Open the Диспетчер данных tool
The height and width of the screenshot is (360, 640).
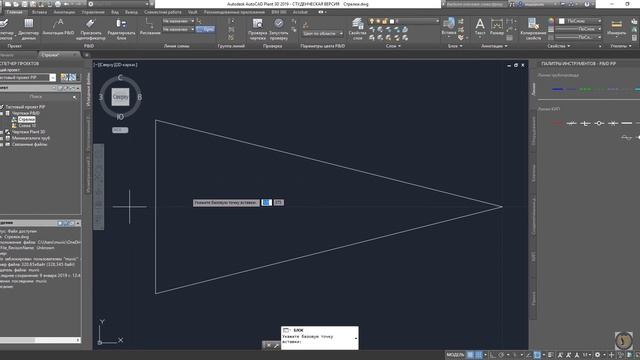point(29,29)
